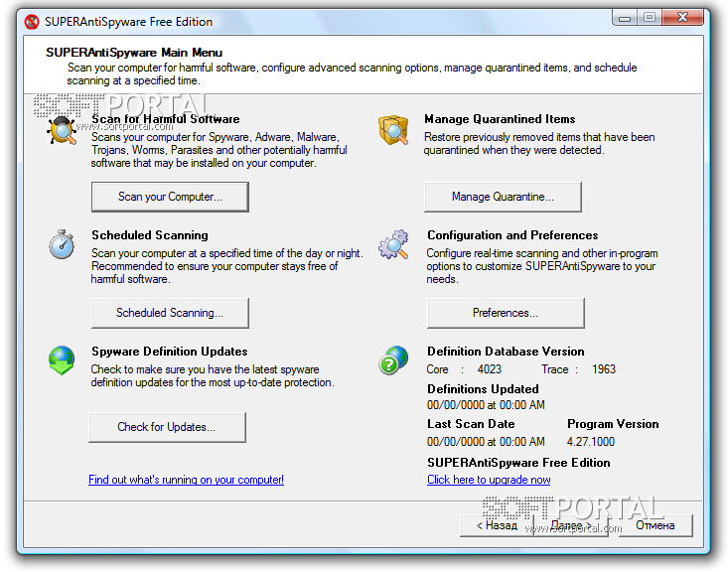728x572 pixels.
Task: Click the Назад back button
Action: 497,525
